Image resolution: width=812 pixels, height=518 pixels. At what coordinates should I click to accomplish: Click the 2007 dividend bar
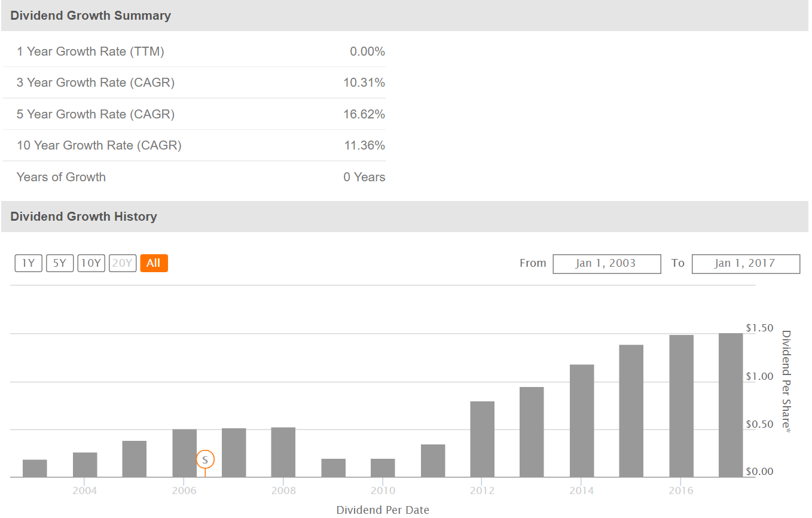pyautogui.click(x=234, y=453)
